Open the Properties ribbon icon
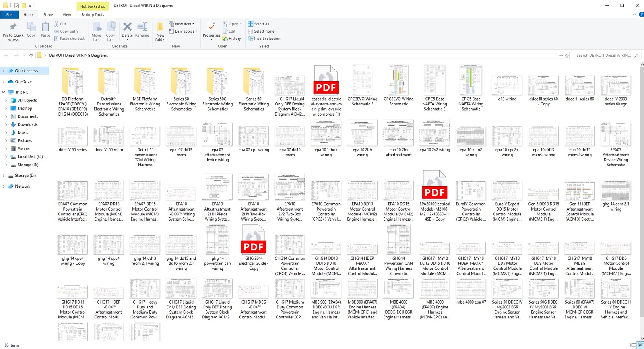The height and width of the screenshot is (349, 644). click(x=211, y=27)
